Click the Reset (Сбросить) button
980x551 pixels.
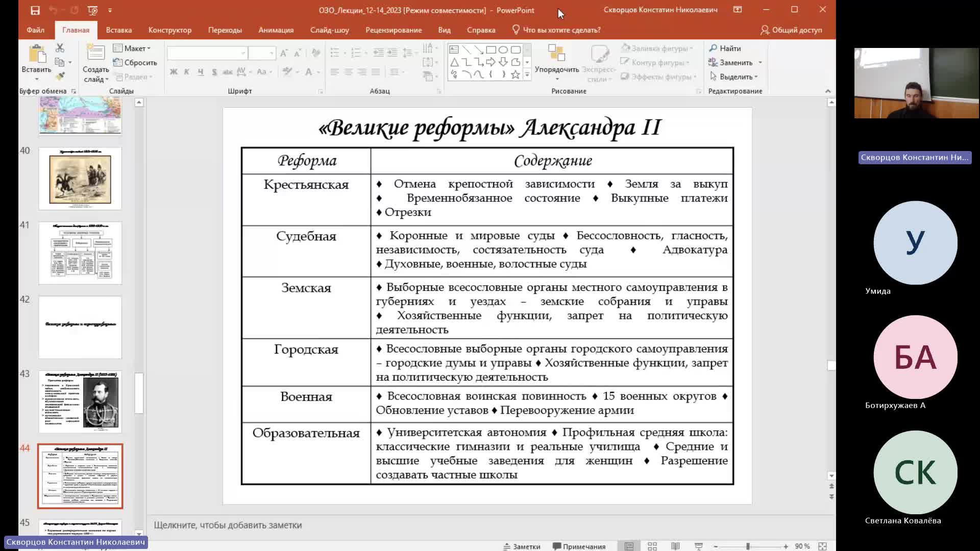135,62
